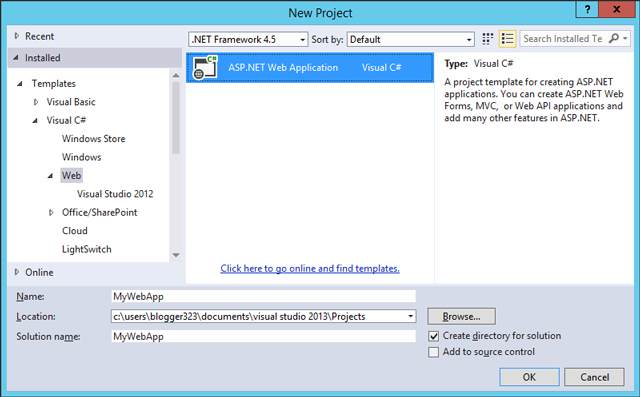Open the search options dropdown arrow
Viewport: 640px width, 397px height.
(x=625, y=38)
